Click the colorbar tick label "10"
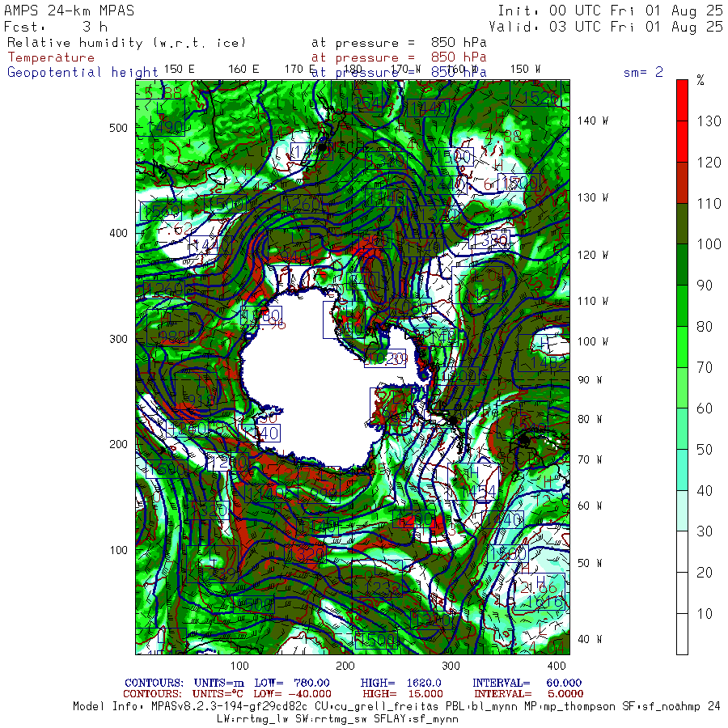 pos(705,614)
